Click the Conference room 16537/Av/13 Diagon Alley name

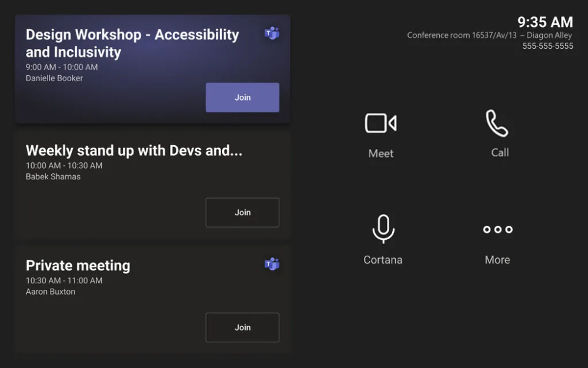pyautogui.click(x=489, y=35)
